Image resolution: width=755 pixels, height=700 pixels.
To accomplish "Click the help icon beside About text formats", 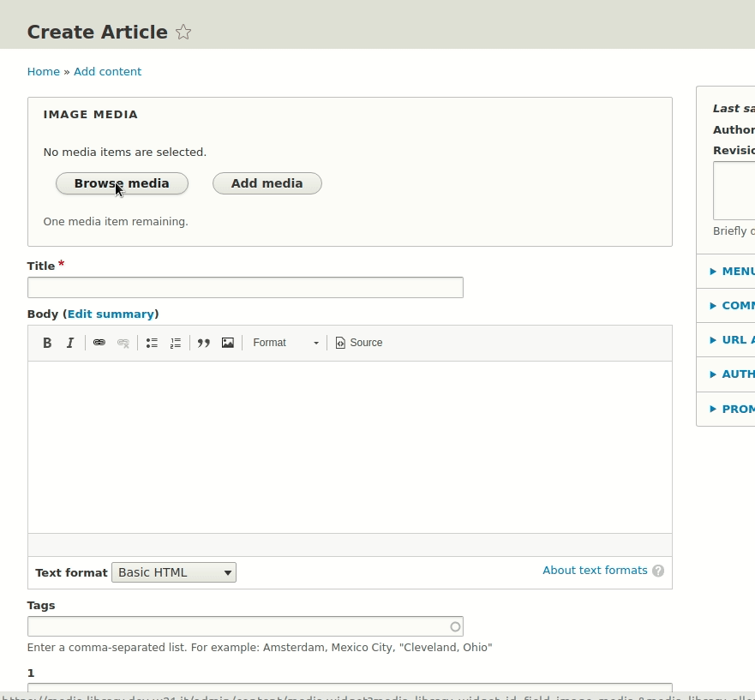I will 658,571.
